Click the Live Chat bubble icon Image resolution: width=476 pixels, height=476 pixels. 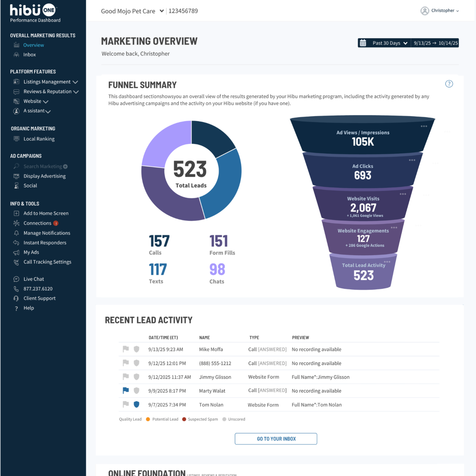coord(16,279)
